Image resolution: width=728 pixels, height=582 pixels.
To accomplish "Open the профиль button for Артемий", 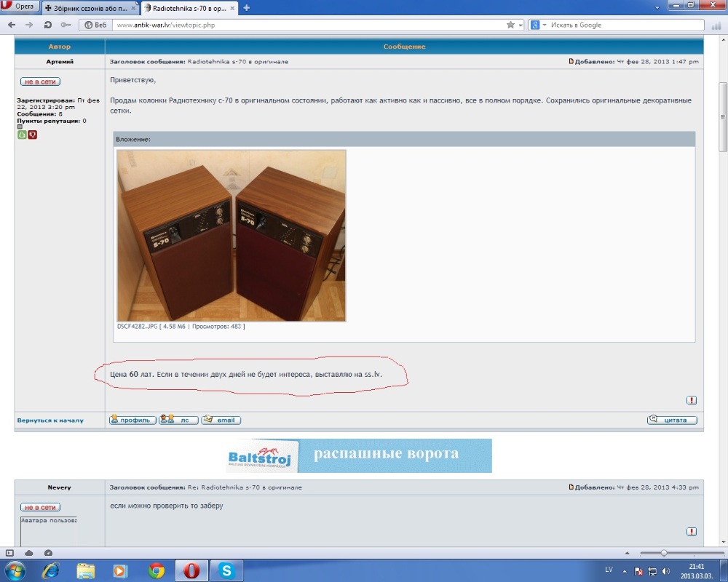I will click(x=132, y=420).
